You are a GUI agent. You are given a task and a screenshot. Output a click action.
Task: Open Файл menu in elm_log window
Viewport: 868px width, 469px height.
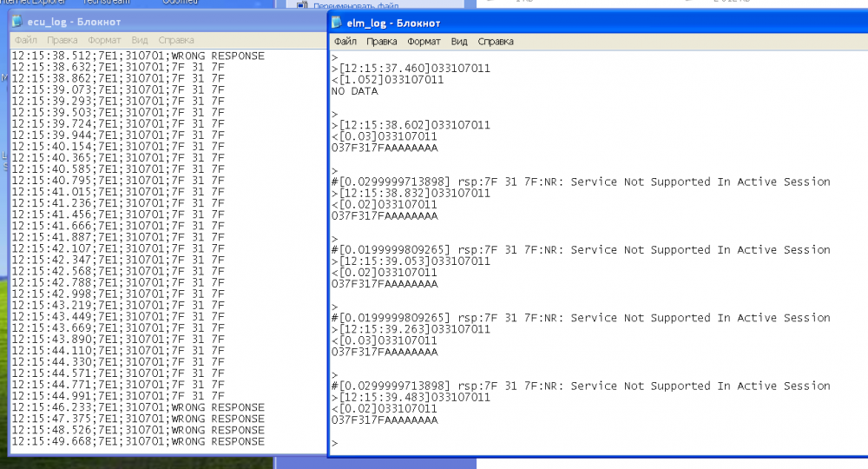coord(345,42)
